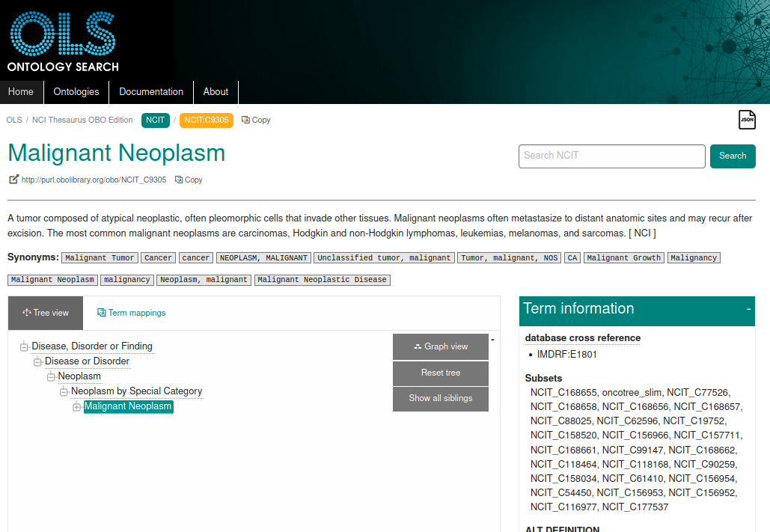Image resolution: width=770 pixels, height=532 pixels.
Task: Click the OLS Ontology Search logo
Action: (62, 39)
